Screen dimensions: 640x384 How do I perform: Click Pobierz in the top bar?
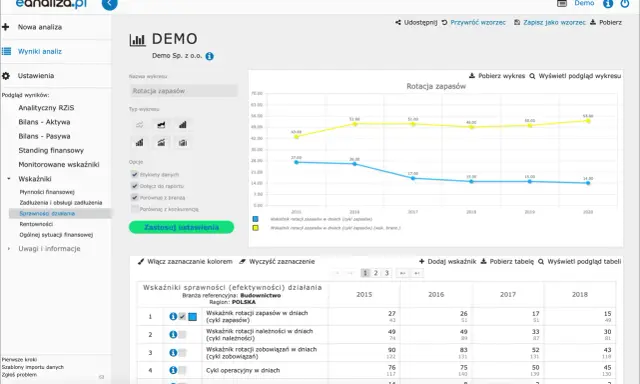pos(606,22)
